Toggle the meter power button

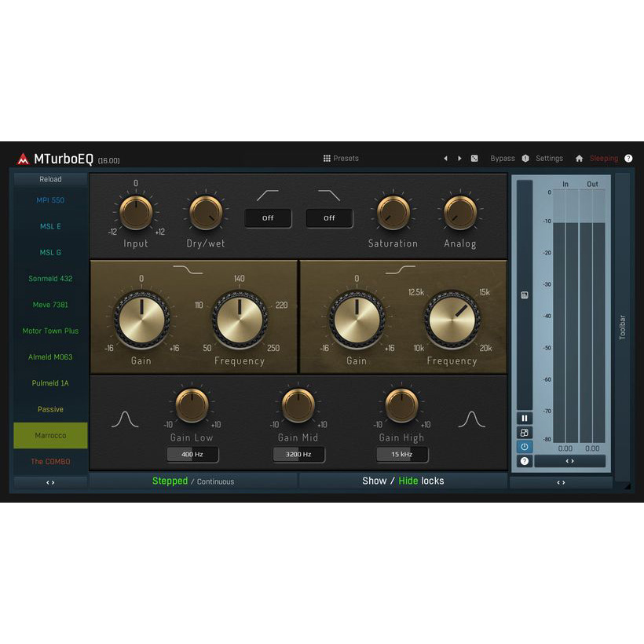pos(525,447)
